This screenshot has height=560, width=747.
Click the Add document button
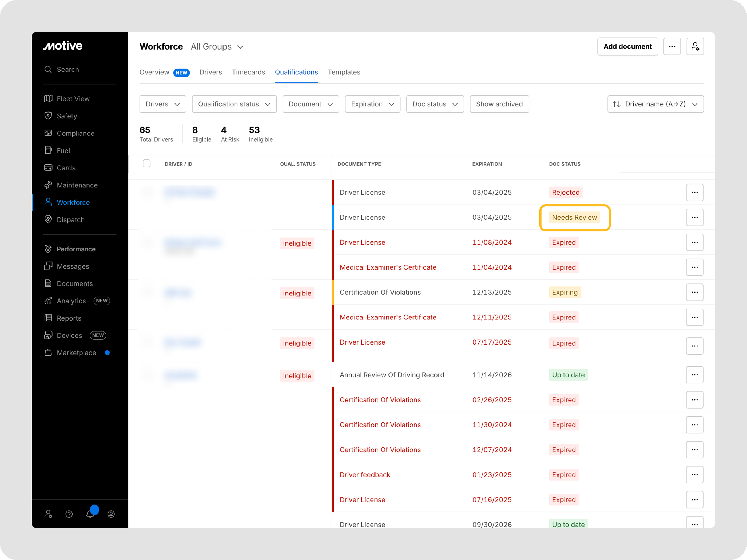[x=627, y=47]
